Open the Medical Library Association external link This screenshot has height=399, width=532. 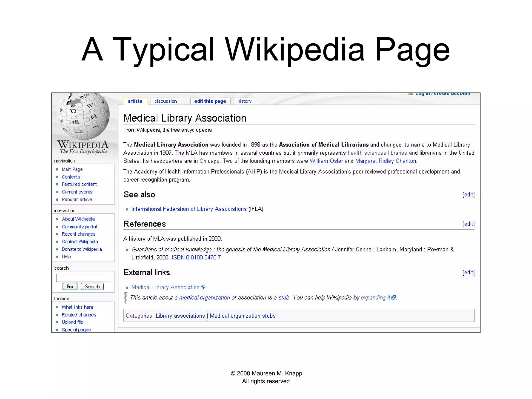click(165, 287)
